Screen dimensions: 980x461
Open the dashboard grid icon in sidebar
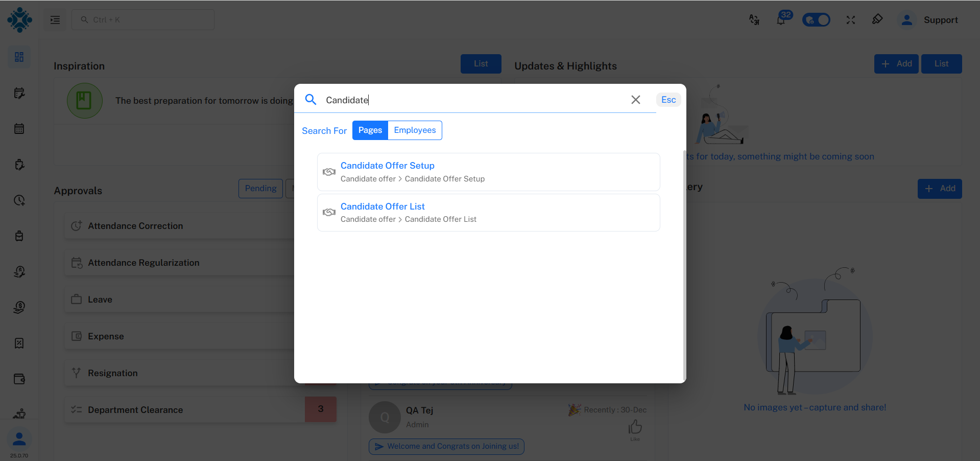pos(19,57)
